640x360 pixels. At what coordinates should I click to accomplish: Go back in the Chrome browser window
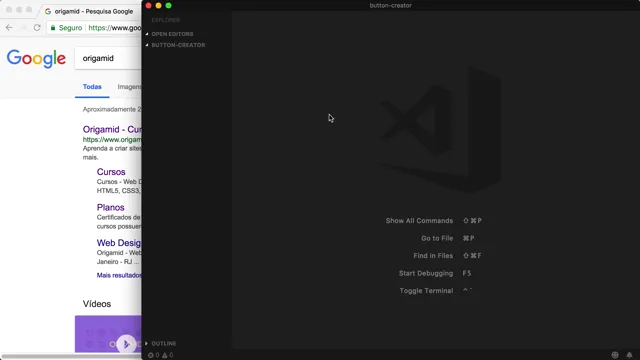tap(9, 27)
